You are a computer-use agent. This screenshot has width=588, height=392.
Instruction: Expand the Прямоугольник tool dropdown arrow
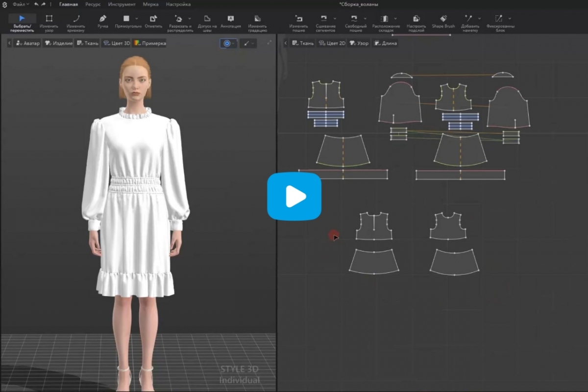pos(136,19)
